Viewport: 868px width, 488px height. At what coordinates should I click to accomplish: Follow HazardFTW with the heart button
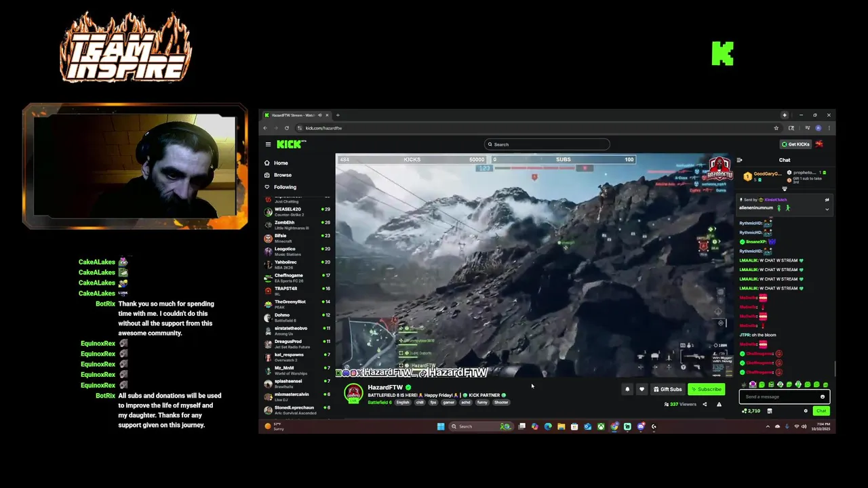point(642,389)
